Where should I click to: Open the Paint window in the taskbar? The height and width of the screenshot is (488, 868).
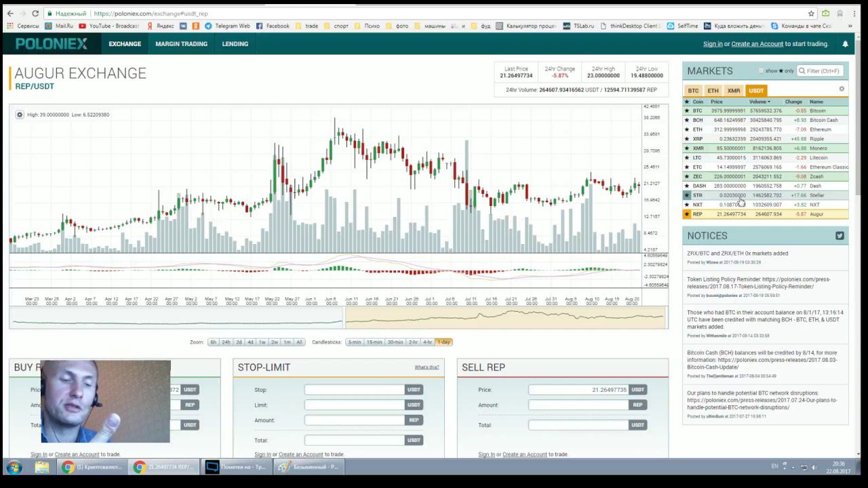point(309,467)
